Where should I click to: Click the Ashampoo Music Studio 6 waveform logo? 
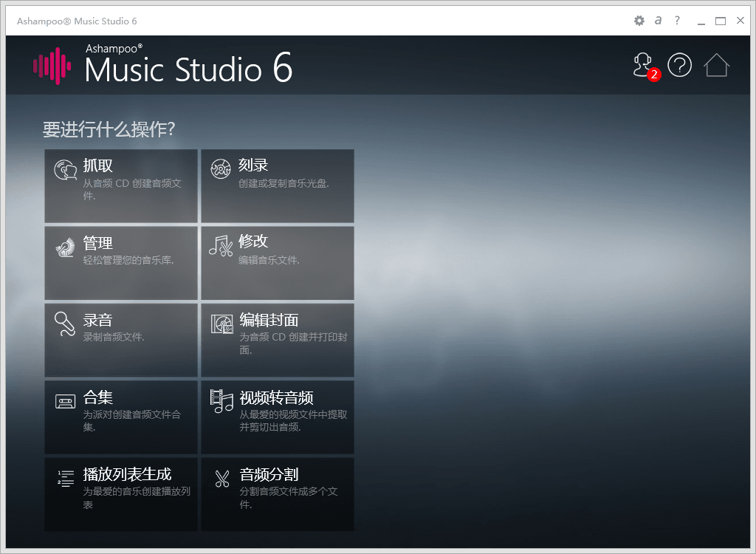[x=52, y=66]
